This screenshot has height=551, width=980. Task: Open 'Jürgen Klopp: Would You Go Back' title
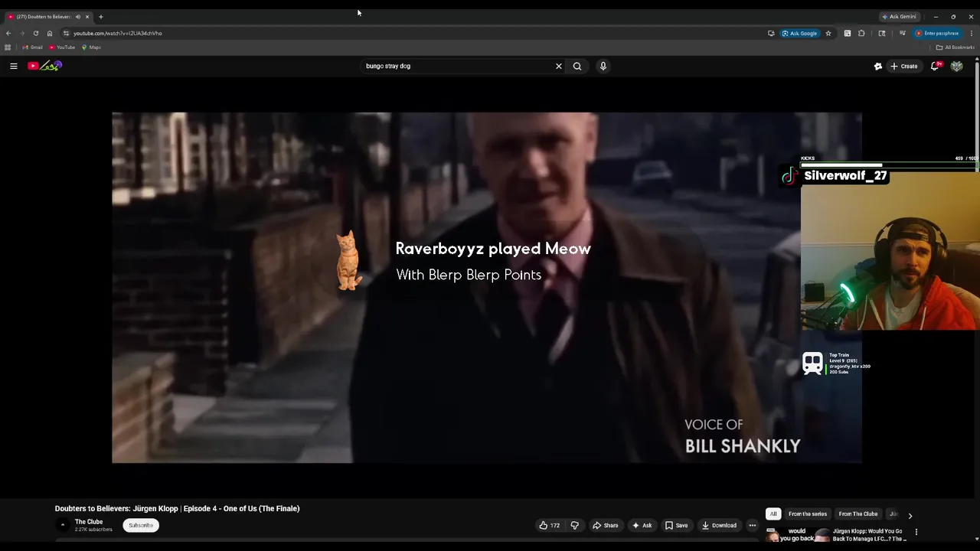[869, 535]
